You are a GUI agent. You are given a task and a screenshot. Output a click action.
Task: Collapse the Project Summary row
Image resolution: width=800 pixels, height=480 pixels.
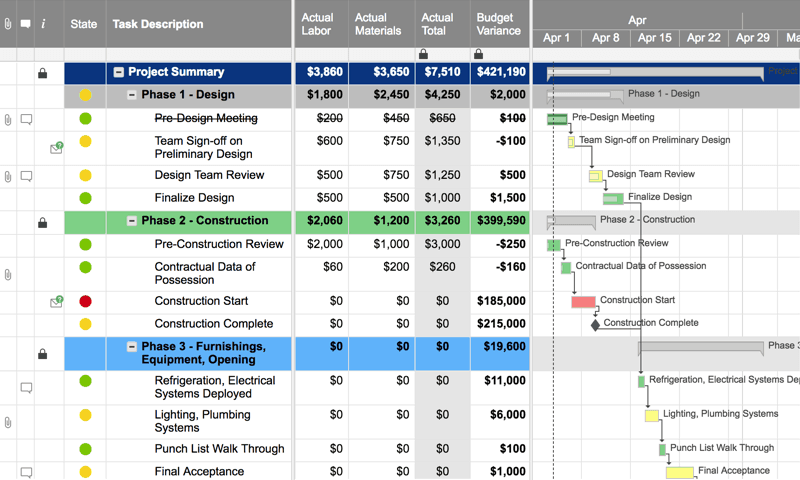pyautogui.click(x=119, y=72)
